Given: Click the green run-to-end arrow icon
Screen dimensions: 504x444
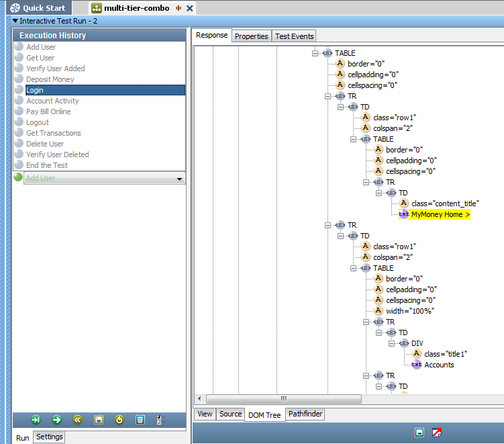Looking at the screenshot, I should (36, 420).
